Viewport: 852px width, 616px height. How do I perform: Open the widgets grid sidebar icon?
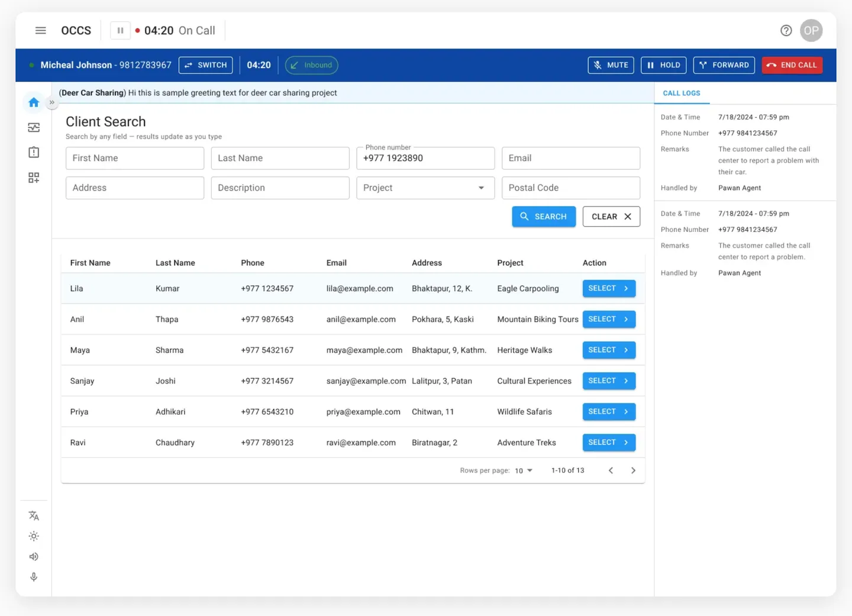click(34, 178)
